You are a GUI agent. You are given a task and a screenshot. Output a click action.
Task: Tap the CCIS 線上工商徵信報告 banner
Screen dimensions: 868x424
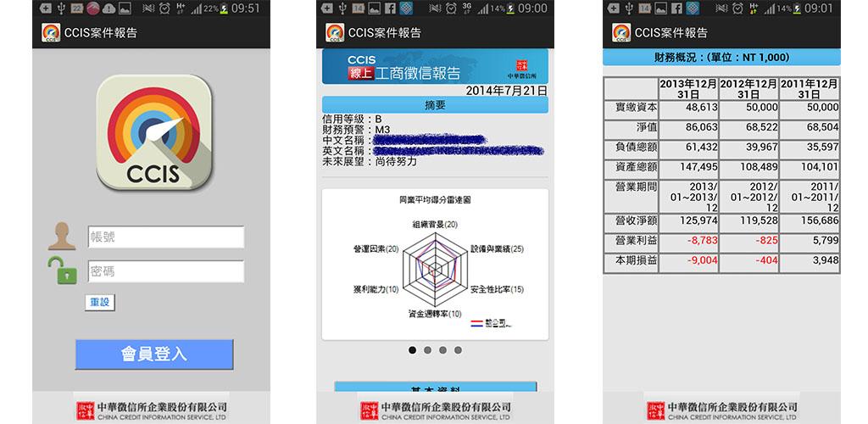pos(435,66)
